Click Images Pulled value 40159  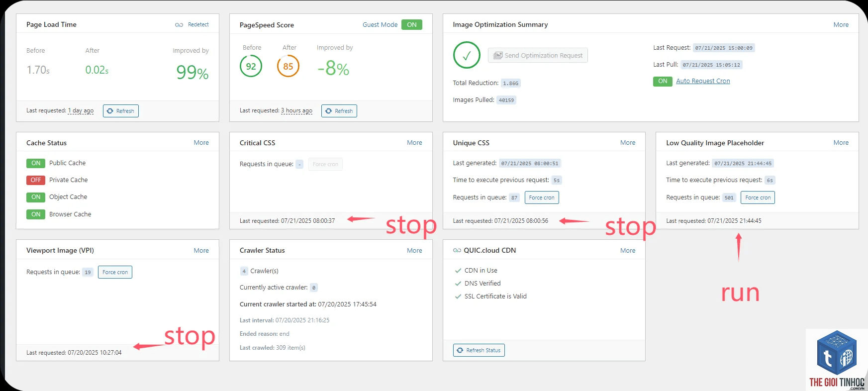(506, 100)
